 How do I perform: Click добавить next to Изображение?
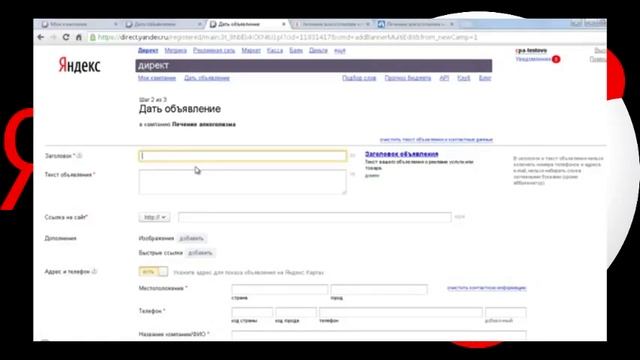coord(191,238)
